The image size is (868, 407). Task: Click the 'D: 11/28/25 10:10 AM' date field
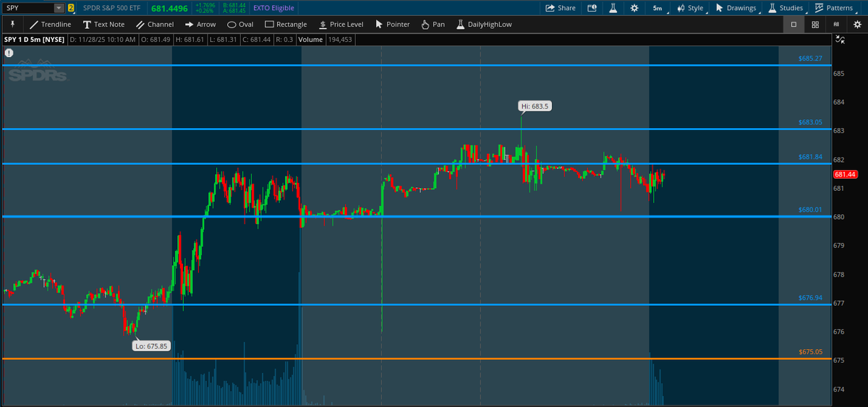click(x=103, y=40)
